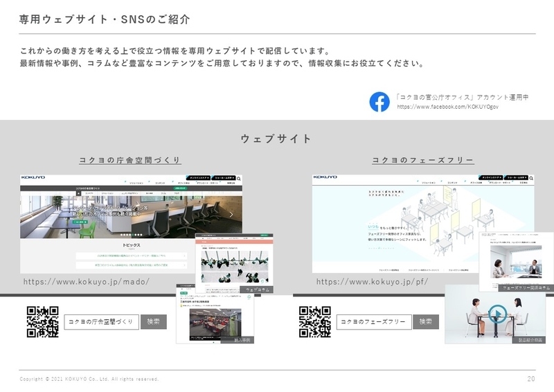The height and width of the screenshot is (392, 554).
Task: Click the 「コクヨの官公庁オフィス」アカウント運用中 text
Action: (462, 97)
